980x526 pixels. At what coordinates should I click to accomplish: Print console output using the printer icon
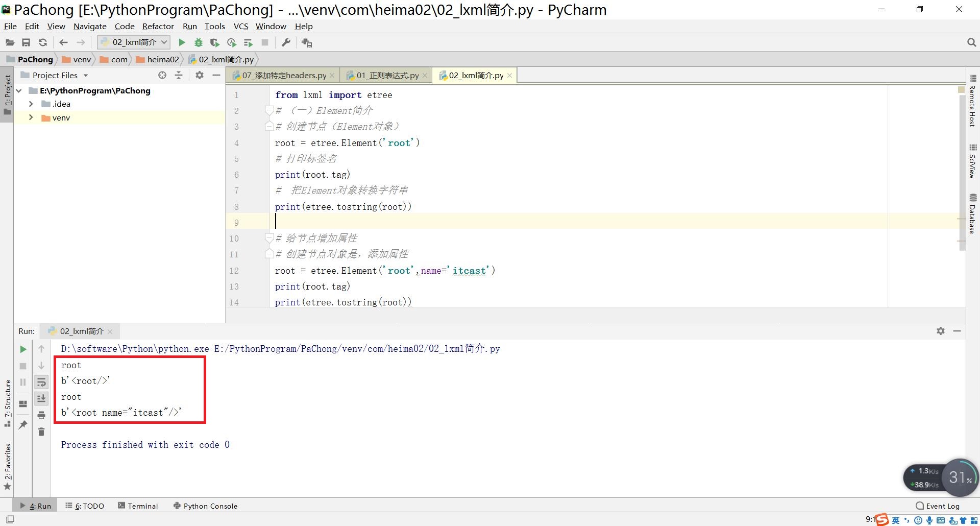(41, 415)
